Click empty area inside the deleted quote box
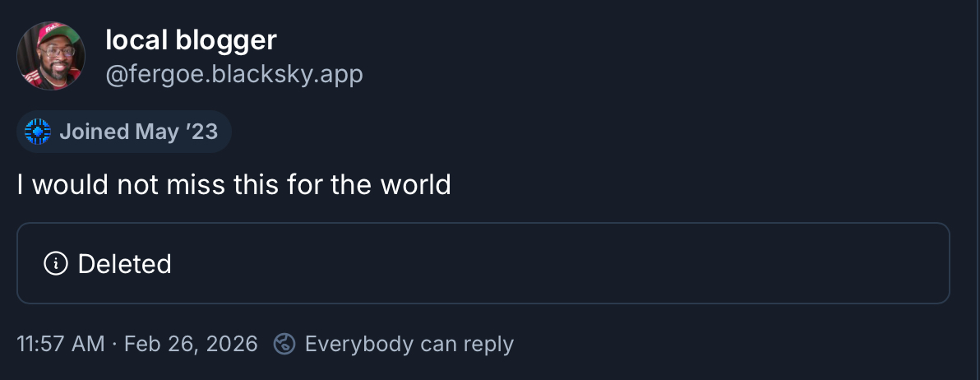Screen dimensions: 980x380 click(576, 263)
